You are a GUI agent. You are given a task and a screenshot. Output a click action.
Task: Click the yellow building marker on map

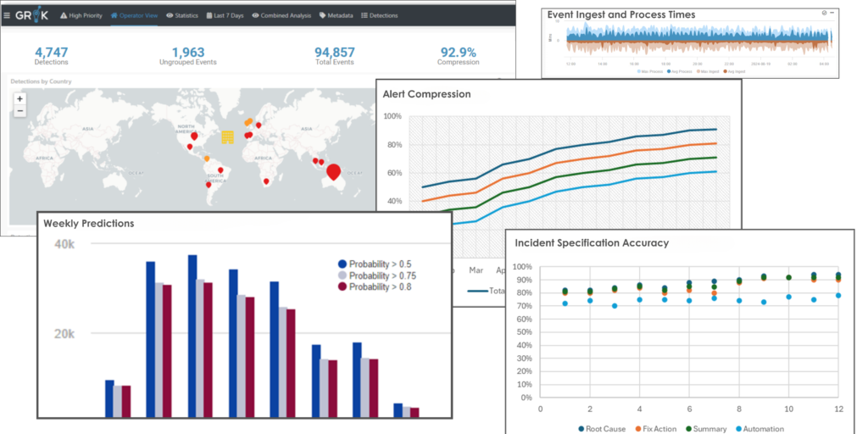point(227,137)
